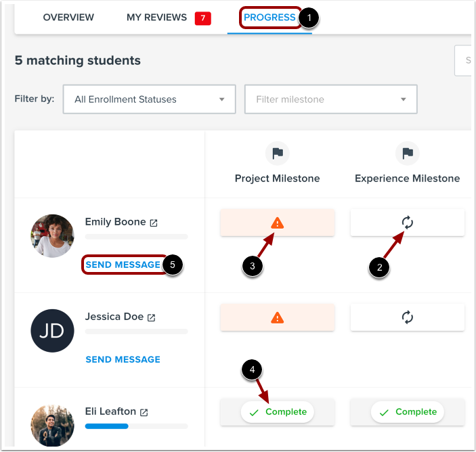
Task: Open Jessica Doe's project milestone warning icon
Action: 277,317
